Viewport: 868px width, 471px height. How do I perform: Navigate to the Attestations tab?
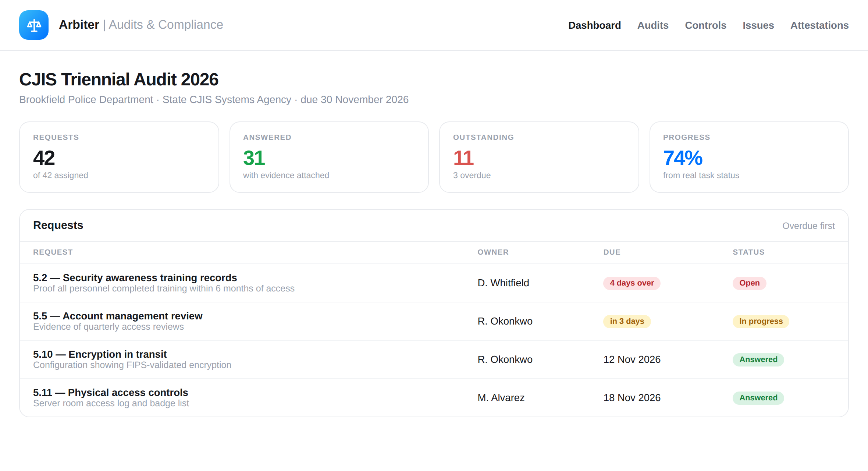click(819, 25)
